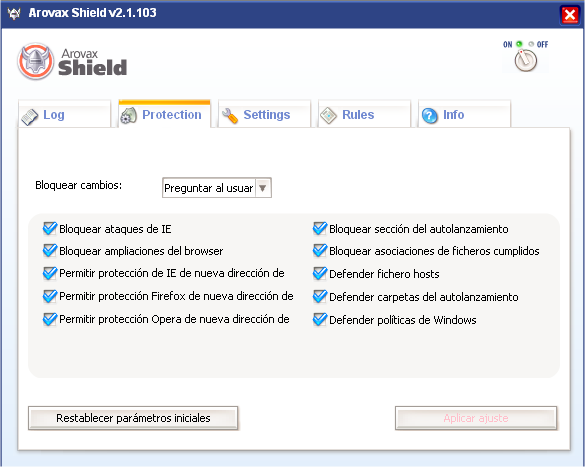Click the Aplicar ajuste button
The width and height of the screenshot is (585, 467).
point(476,418)
